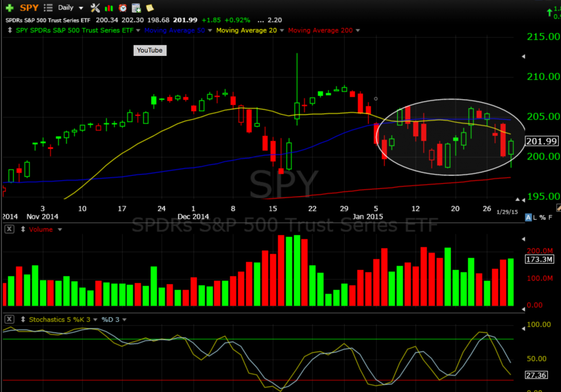This screenshot has height=392, width=561.
Task: Open the Daily timeframe dropdown arrow
Action: 81,8
